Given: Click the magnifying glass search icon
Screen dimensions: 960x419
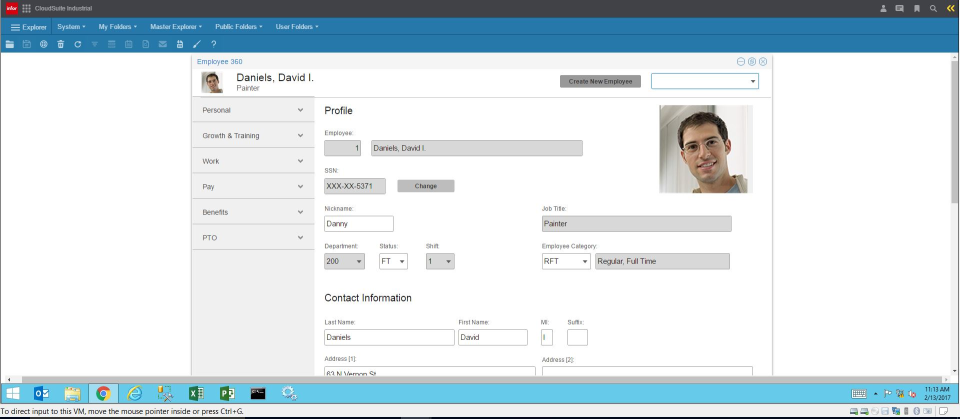Looking at the screenshot, I should (933, 8).
